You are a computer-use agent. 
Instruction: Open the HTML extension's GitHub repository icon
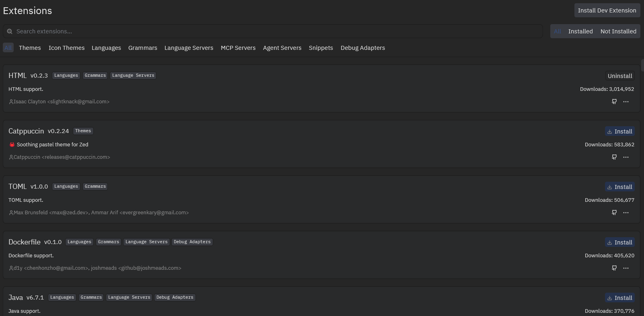[614, 102]
